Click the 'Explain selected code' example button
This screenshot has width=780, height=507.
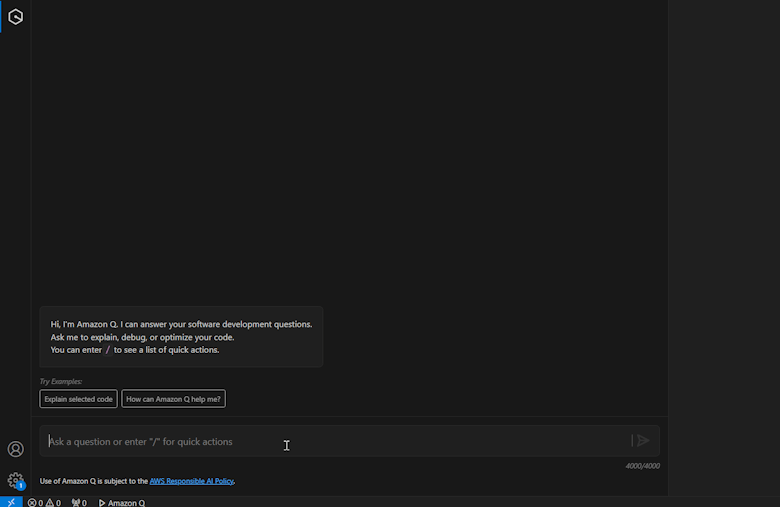(78, 399)
